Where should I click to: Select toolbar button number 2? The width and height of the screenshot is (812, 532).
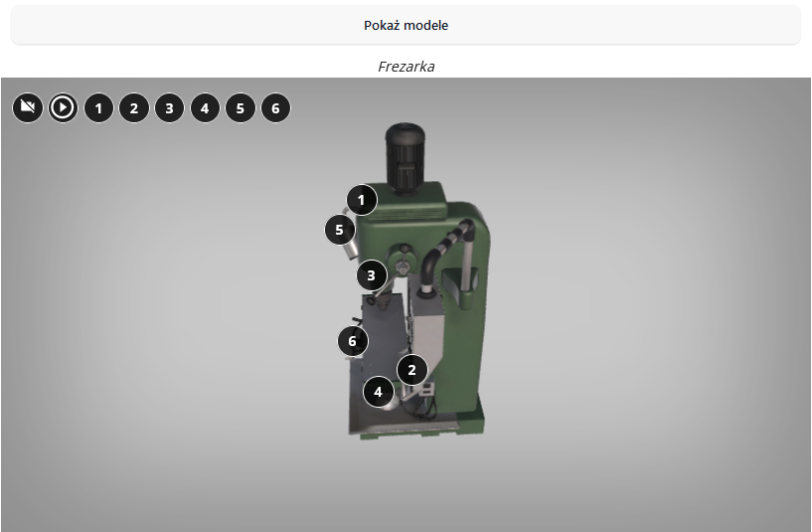click(x=134, y=107)
